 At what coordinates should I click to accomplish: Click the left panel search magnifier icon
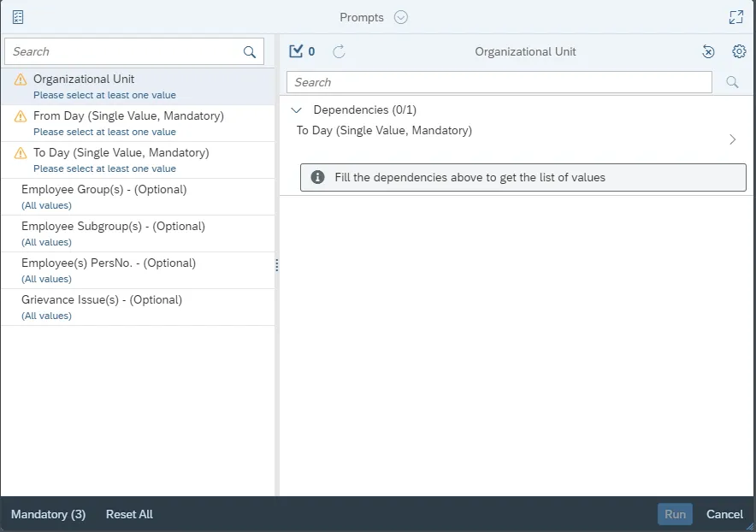(250, 52)
